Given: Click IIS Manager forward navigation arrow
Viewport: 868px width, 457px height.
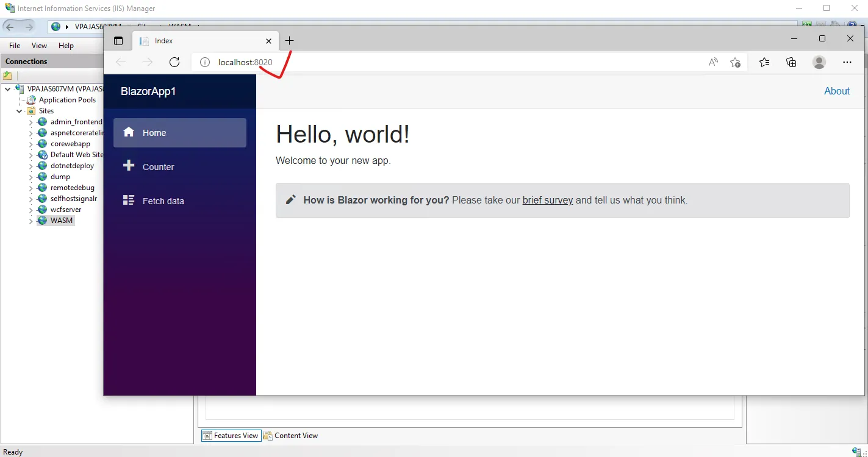Looking at the screenshot, I should (29, 27).
